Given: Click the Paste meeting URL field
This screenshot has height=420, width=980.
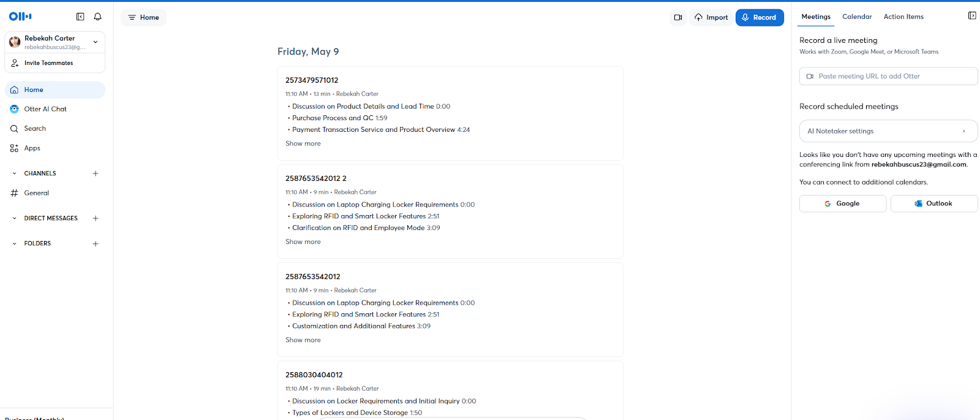Looking at the screenshot, I should [x=888, y=76].
